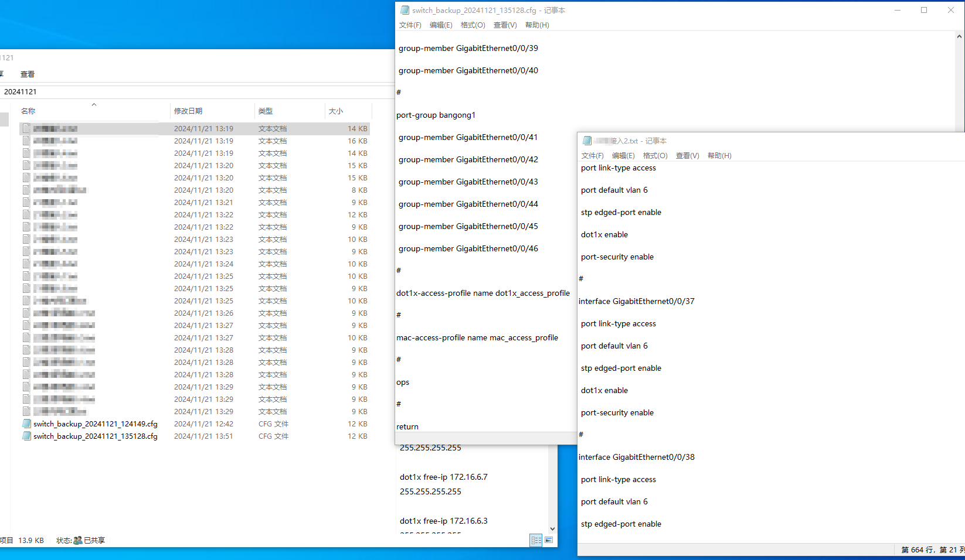Click line 'mac-access-profile name mac_access_profile'

[x=477, y=338]
